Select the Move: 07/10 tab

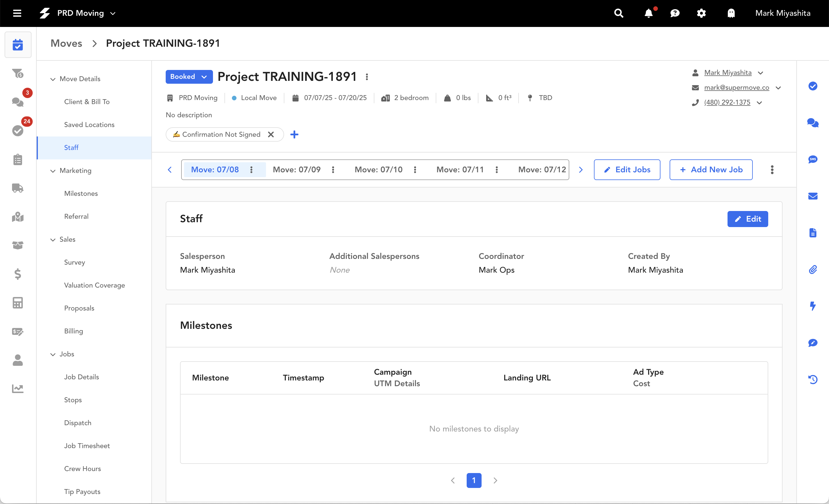[x=378, y=169]
